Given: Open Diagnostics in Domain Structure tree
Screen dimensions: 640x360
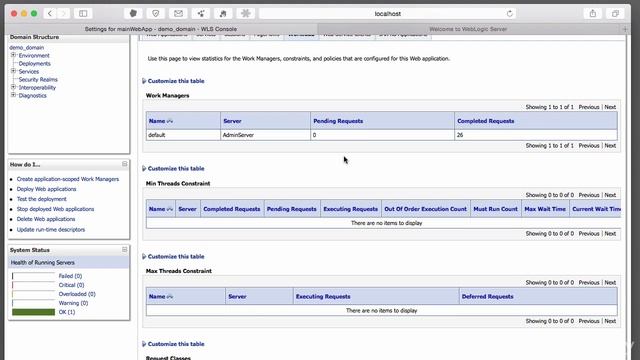Looking at the screenshot, I should tap(33, 96).
